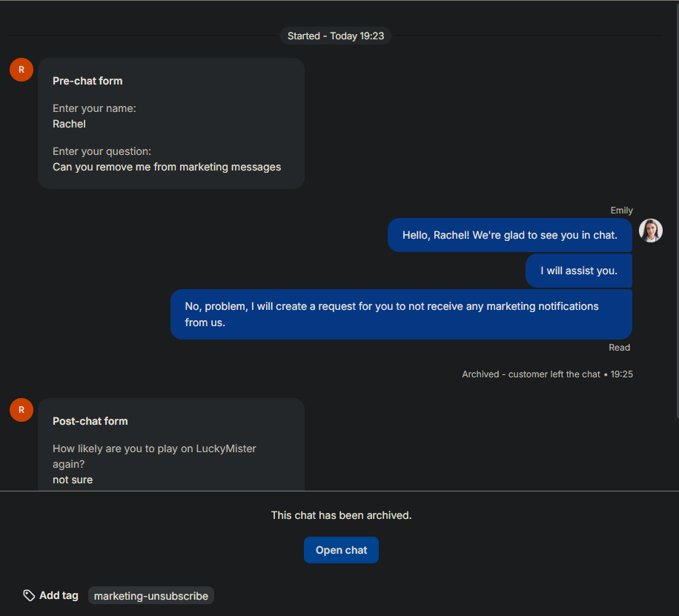The width and height of the screenshot is (679, 616).
Task: Open agent Emily's profile photo
Action: (x=650, y=231)
